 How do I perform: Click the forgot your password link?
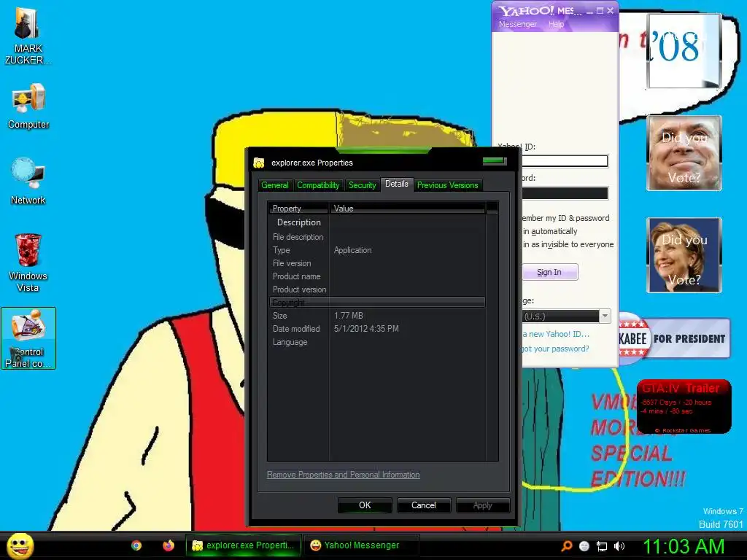(x=555, y=349)
